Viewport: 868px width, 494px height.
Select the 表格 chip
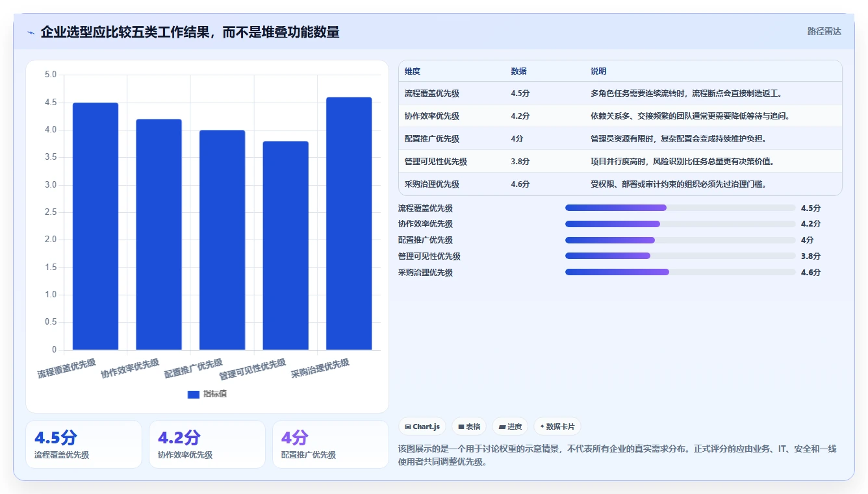(x=469, y=426)
